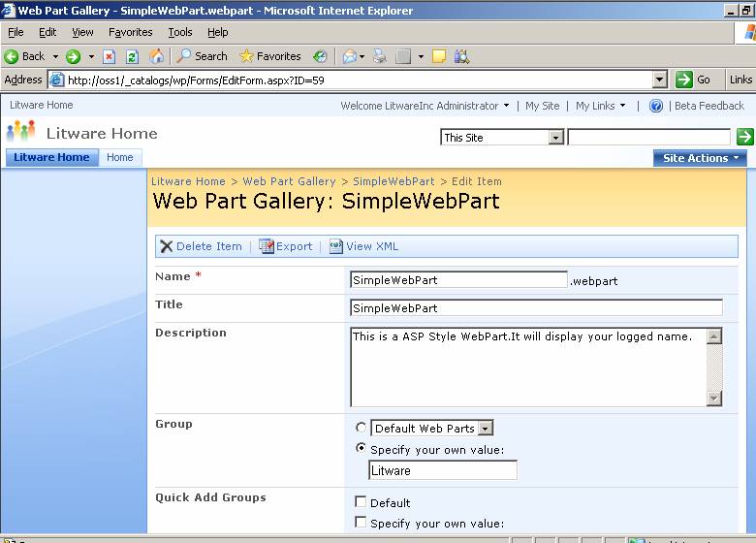Select the Specify your own value radio
Viewport: 756px width, 543px height.
click(x=361, y=448)
